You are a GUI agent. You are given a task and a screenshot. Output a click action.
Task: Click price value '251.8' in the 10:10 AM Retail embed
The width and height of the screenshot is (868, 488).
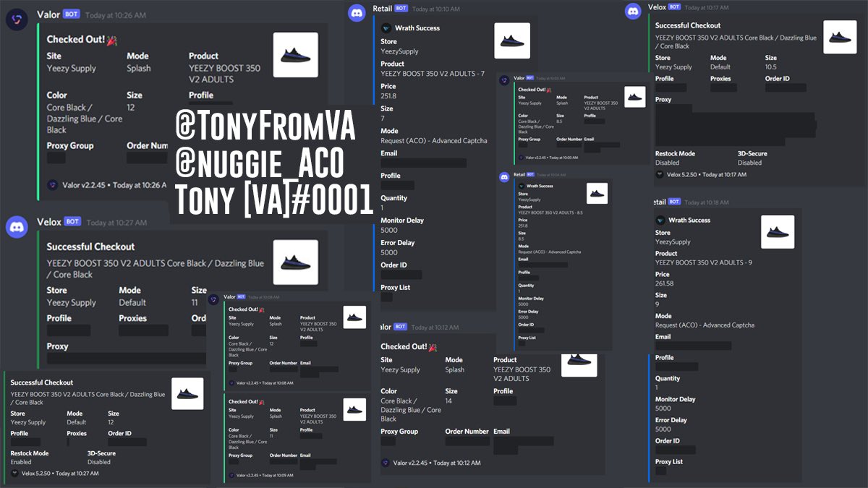coord(388,95)
